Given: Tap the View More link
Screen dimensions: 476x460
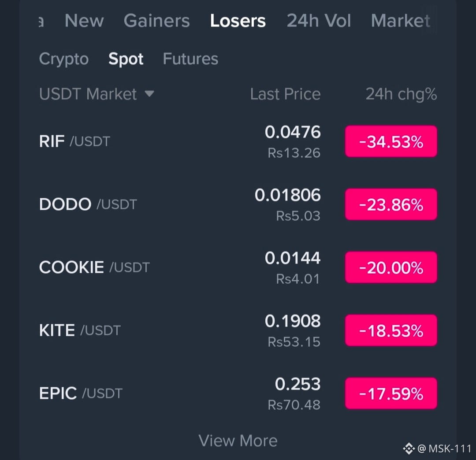Looking at the screenshot, I should pyautogui.click(x=238, y=441).
